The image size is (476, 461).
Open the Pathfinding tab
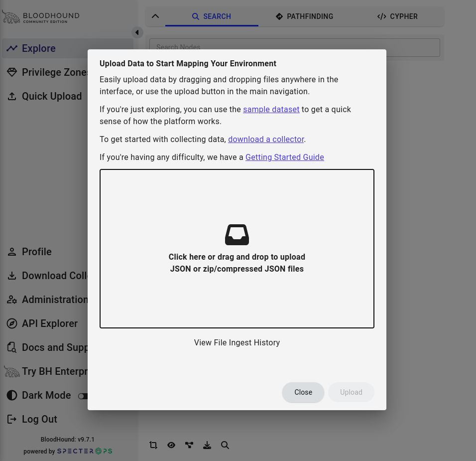(305, 16)
